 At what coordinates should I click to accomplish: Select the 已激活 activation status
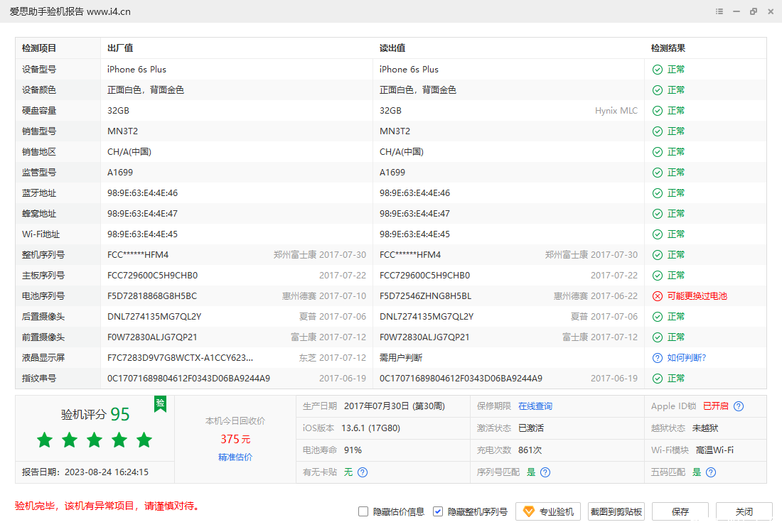pyautogui.click(x=531, y=428)
